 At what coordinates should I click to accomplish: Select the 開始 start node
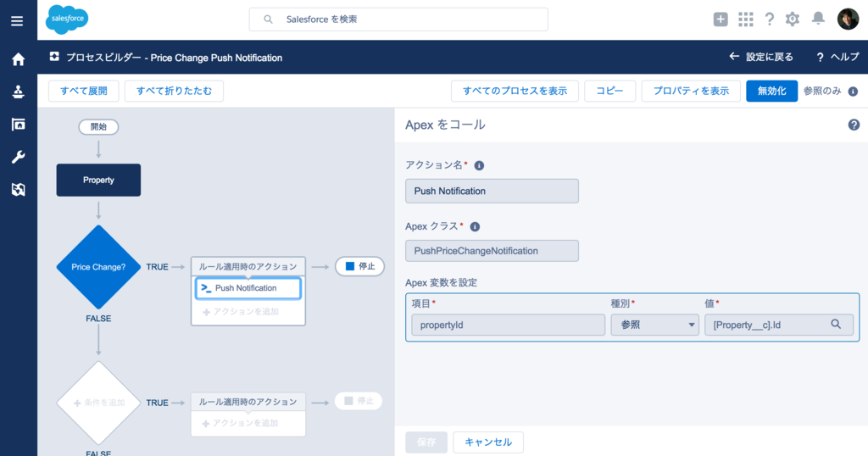[x=98, y=127]
